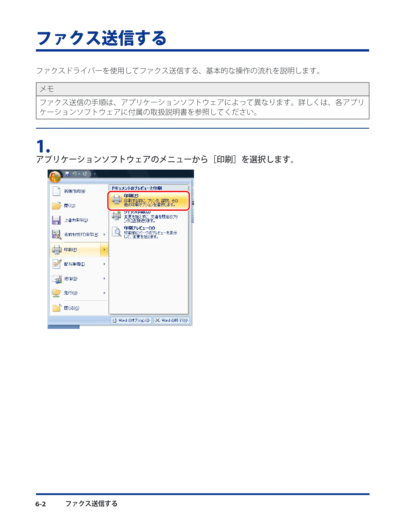Click the 6-2 page number in footer
Image resolution: width=414 pixels, height=532 pixels.
(x=41, y=504)
